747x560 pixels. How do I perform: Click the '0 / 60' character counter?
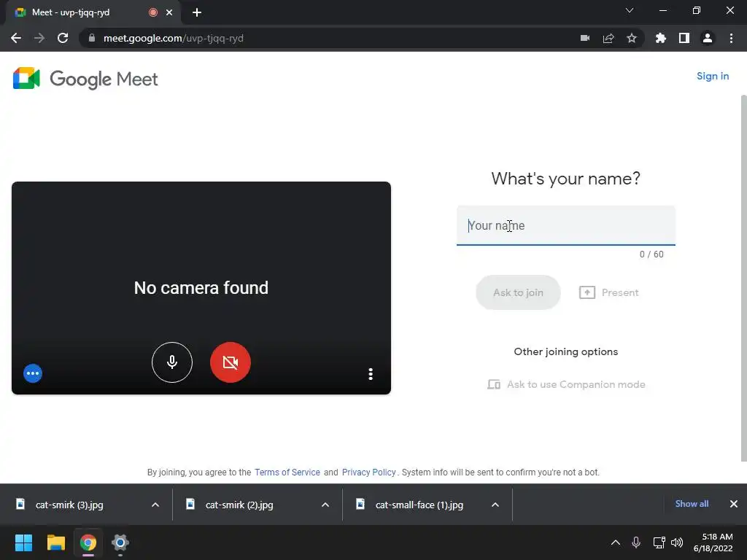click(651, 254)
